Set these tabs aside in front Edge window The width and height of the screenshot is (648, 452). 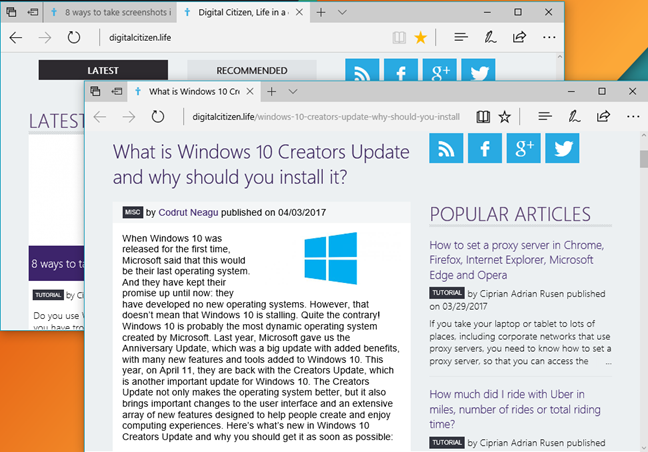pyautogui.click(x=117, y=91)
